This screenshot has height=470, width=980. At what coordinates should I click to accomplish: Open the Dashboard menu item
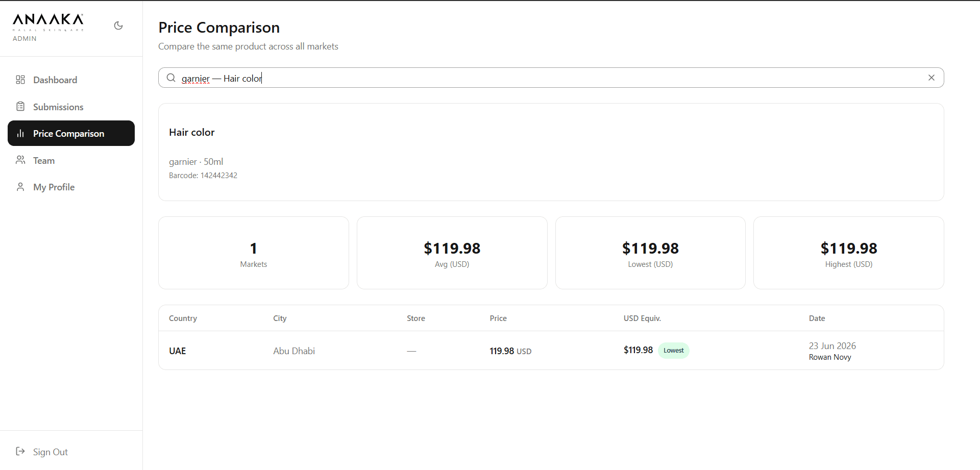coord(71,80)
